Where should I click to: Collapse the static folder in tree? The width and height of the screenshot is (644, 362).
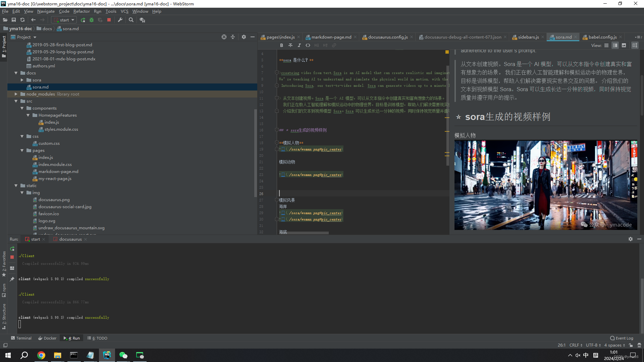tap(16, 186)
